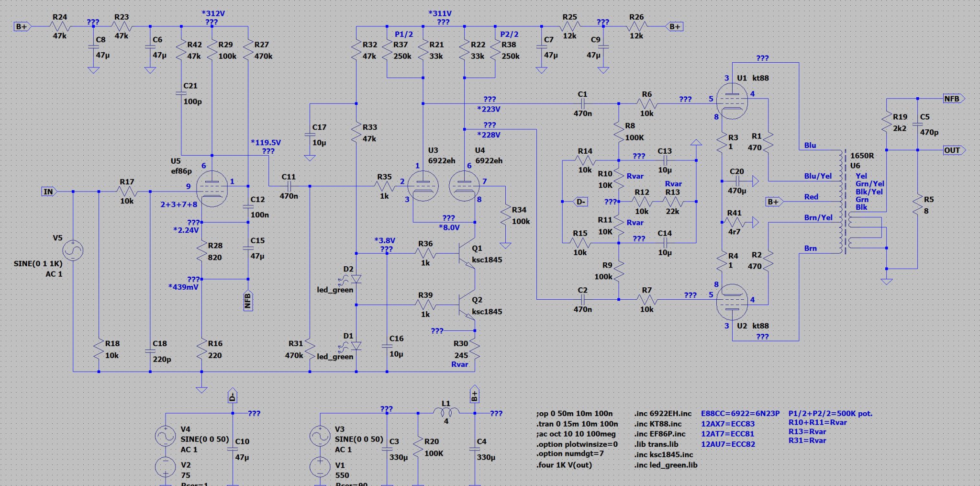Image resolution: width=980 pixels, height=486 pixels.
Task: Click the C8 47µ capacitor symbol
Action: coord(93,46)
